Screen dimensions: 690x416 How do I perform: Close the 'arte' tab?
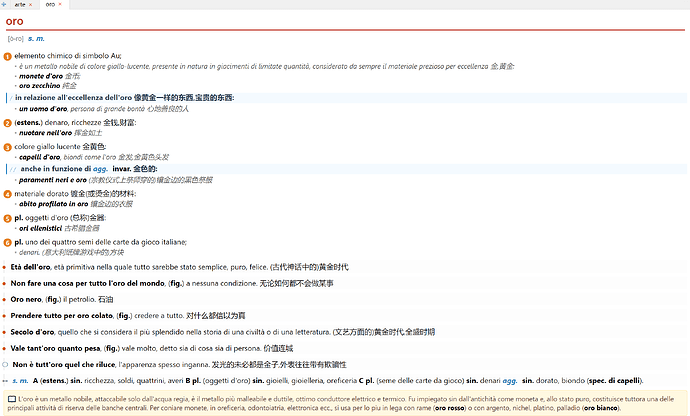coord(30,5)
